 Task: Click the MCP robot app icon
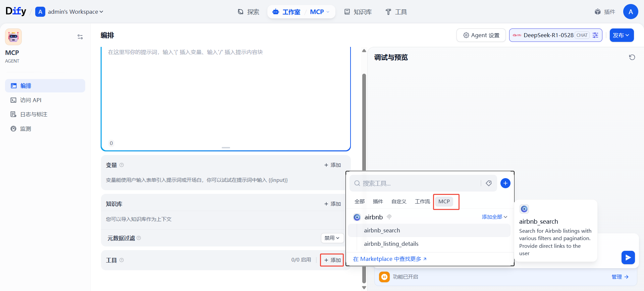tap(13, 37)
